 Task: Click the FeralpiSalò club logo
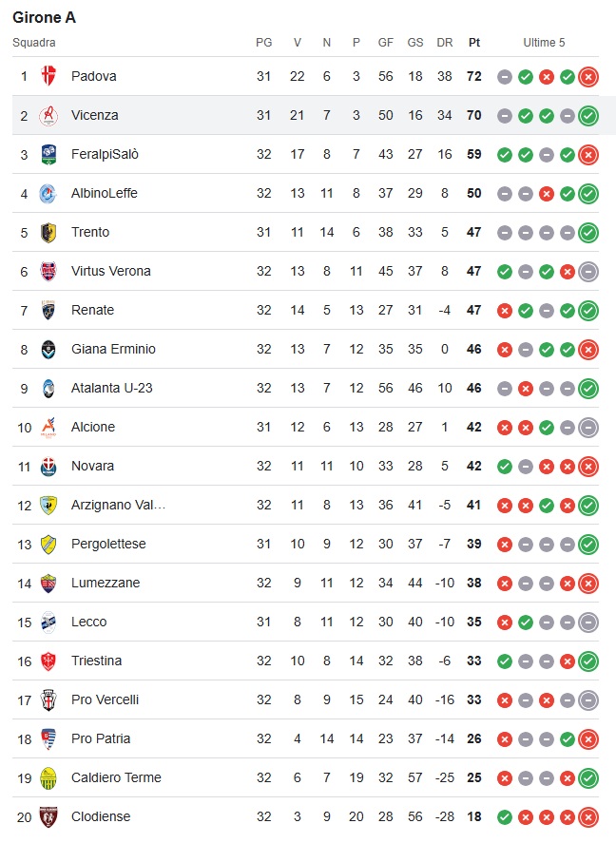(x=48, y=154)
